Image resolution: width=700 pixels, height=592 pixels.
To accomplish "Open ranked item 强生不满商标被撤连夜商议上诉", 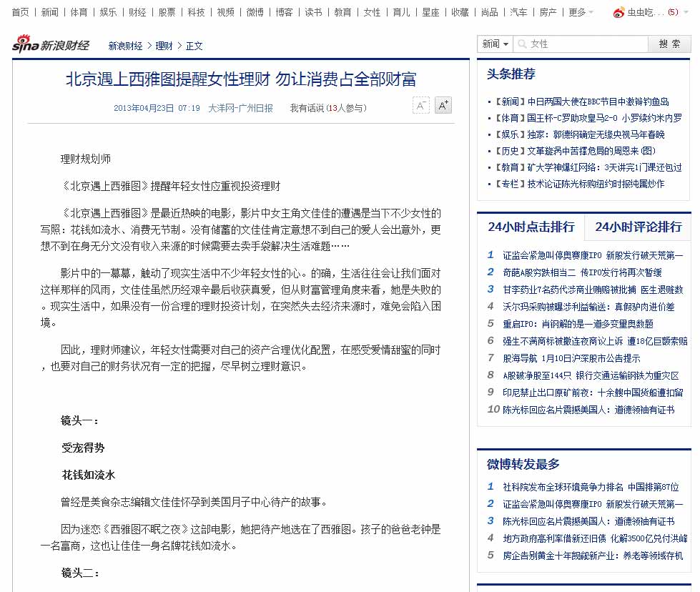I will point(595,341).
